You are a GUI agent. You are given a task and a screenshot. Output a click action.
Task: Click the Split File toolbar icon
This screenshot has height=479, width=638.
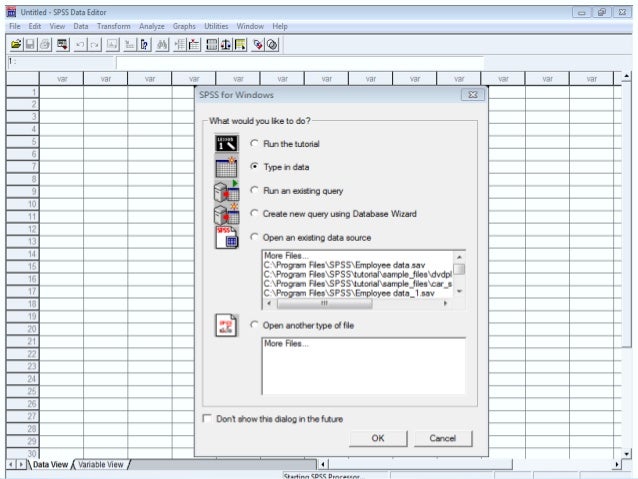click(x=212, y=44)
